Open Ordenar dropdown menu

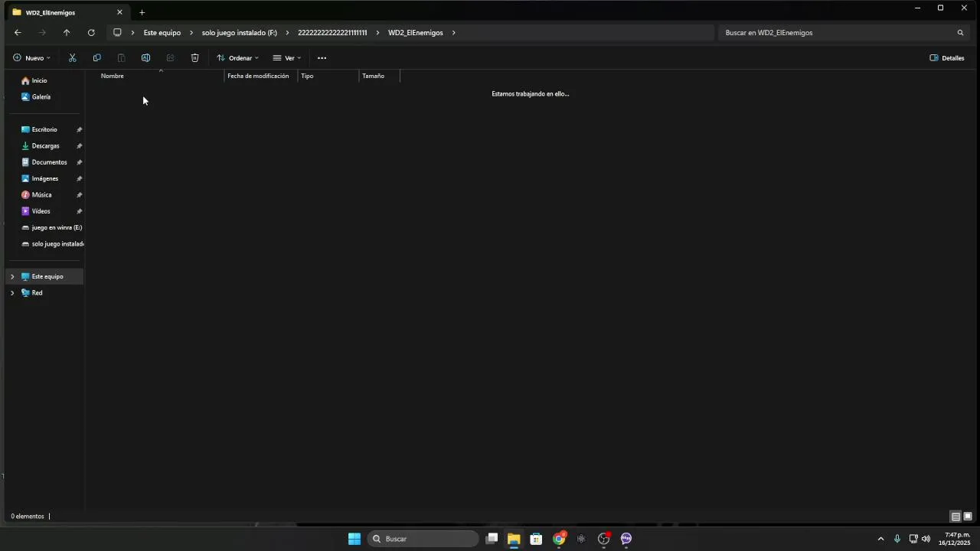click(237, 58)
